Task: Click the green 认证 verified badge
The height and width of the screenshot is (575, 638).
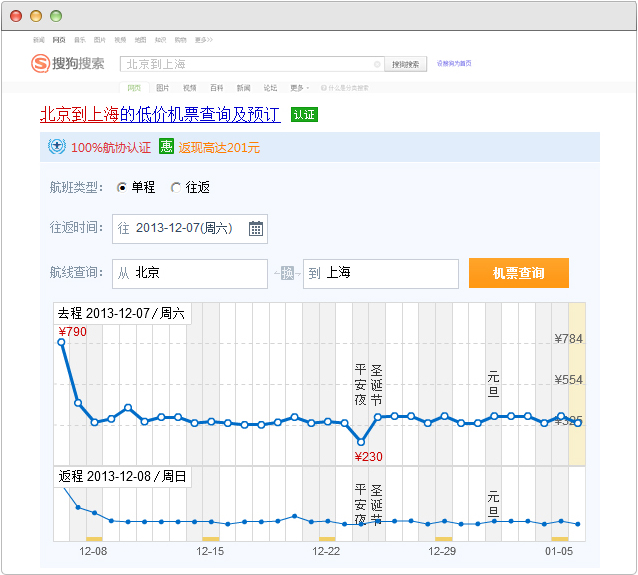Action: pos(304,115)
